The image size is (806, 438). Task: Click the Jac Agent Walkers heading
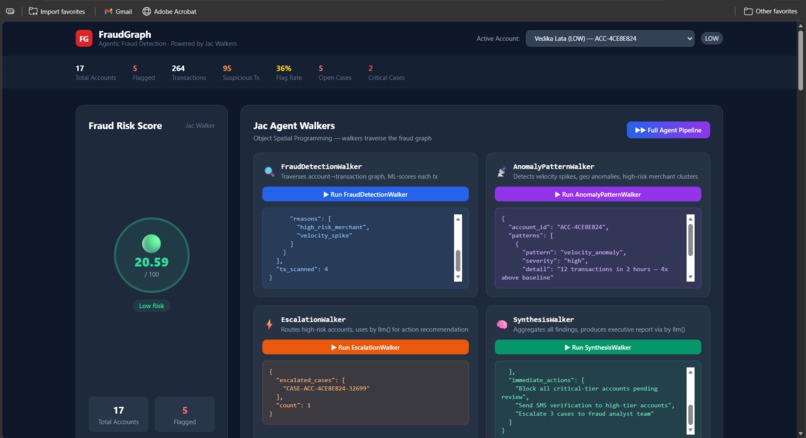(x=294, y=126)
